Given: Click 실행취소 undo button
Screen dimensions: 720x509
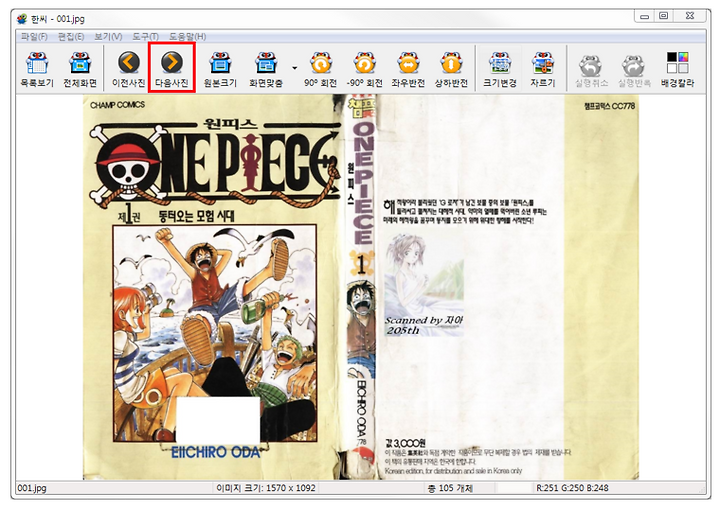Looking at the screenshot, I should click(591, 69).
